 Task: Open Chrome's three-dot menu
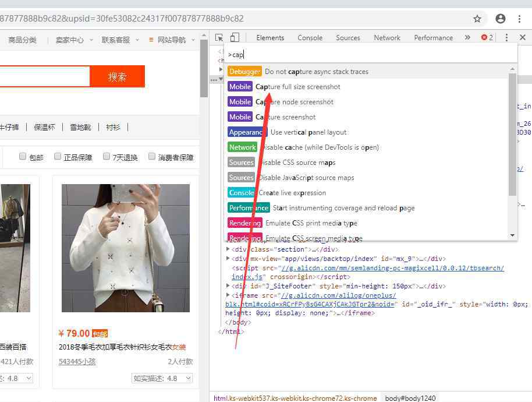[520, 19]
